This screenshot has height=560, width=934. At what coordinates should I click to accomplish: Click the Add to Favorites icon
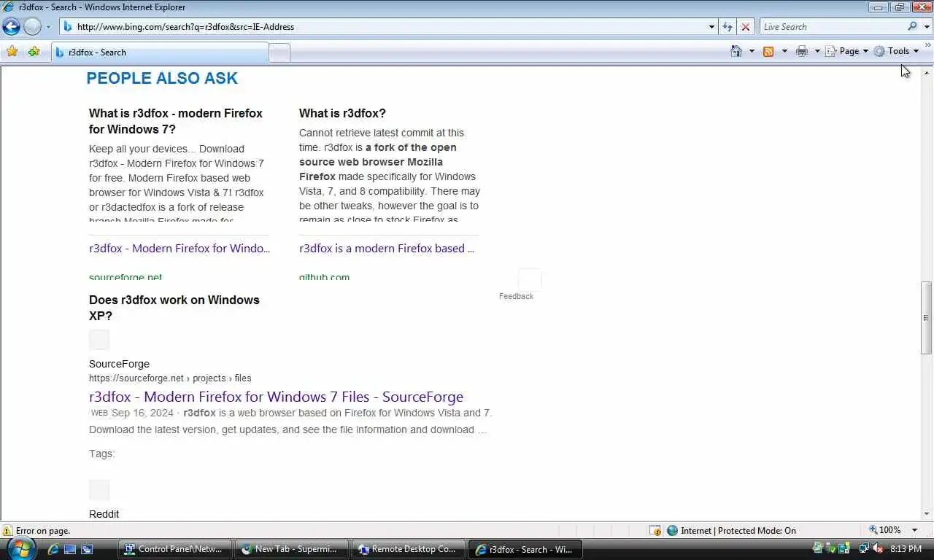point(34,52)
